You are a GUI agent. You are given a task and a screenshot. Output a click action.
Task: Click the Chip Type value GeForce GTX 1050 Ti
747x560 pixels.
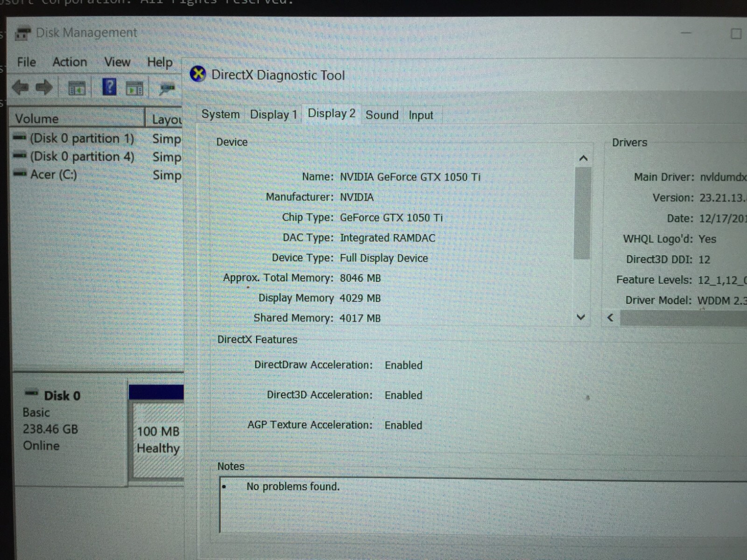pos(391,217)
